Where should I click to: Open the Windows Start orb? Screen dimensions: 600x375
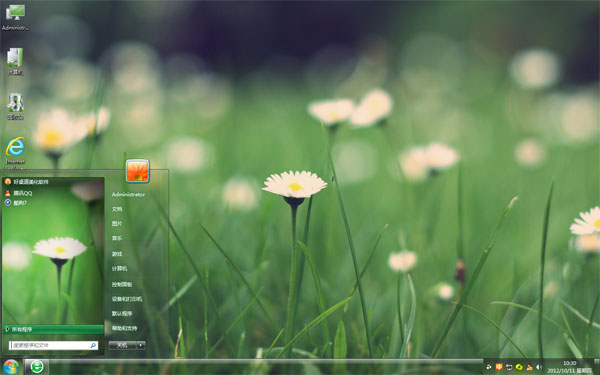click(x=11, y=367)
